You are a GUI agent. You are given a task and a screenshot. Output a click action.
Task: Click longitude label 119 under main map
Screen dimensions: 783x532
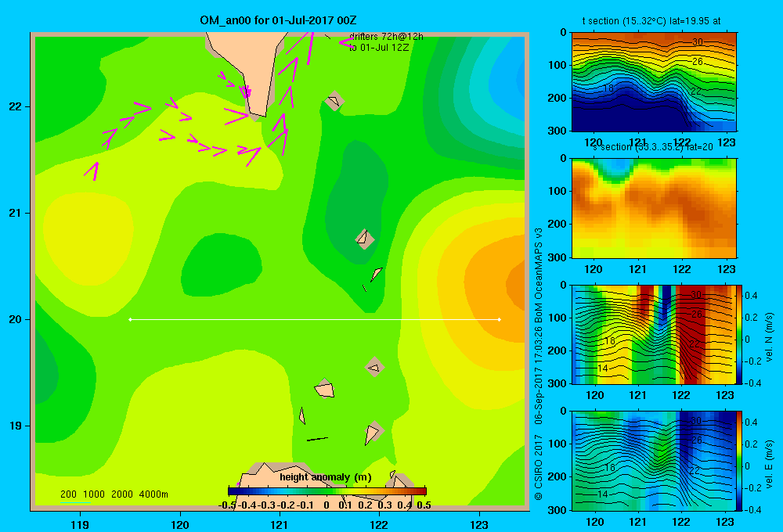(80, 524)
